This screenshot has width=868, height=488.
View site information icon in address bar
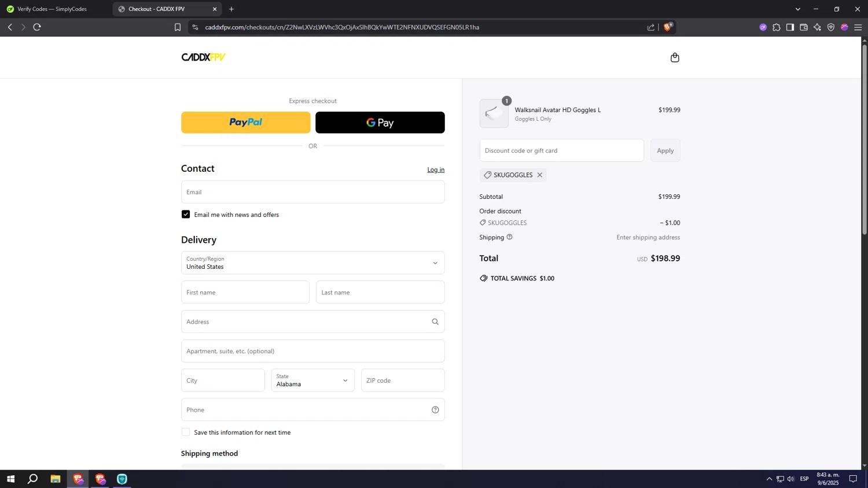pos(195,27)
